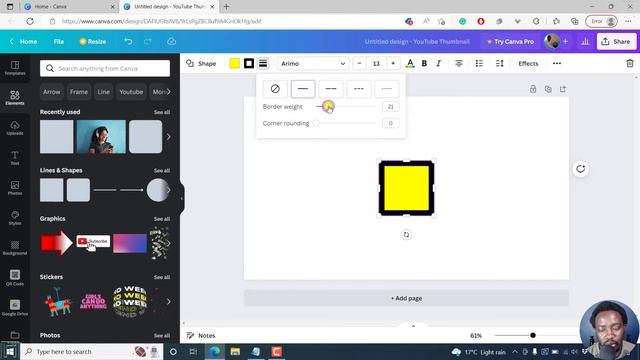Open the Elements sidebar panel
The width and height of the screenshot is (640, 360).
(x=15, y=98)
